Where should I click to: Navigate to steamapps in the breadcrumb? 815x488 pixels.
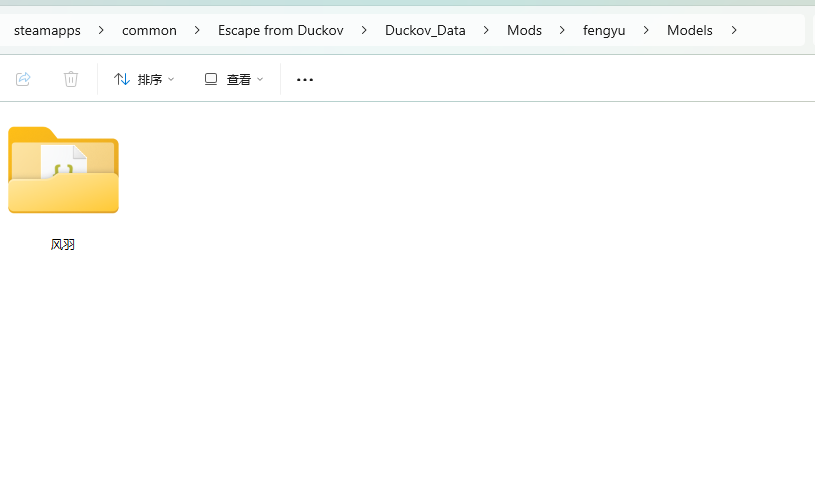pyautogui.click(x=47, y=30)
